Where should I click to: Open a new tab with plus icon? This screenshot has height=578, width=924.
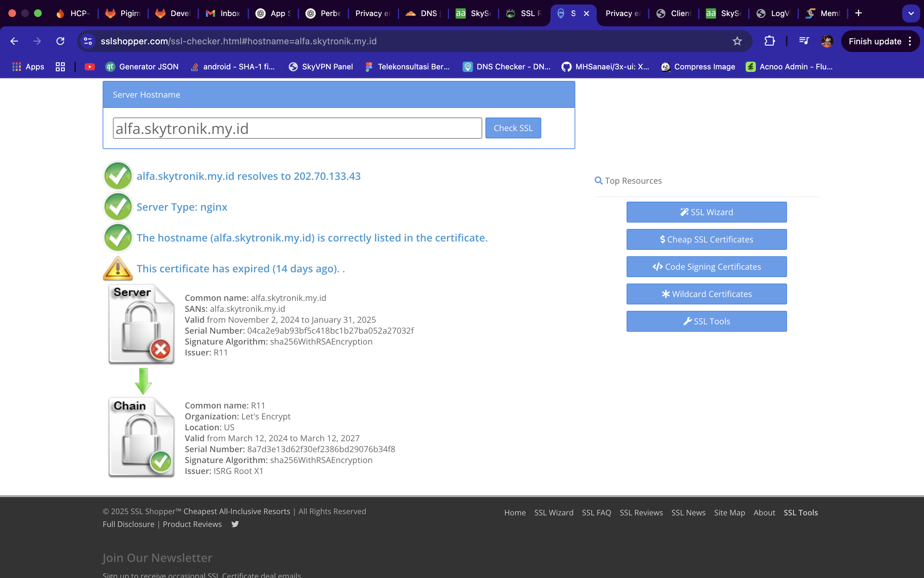(859, 13)
